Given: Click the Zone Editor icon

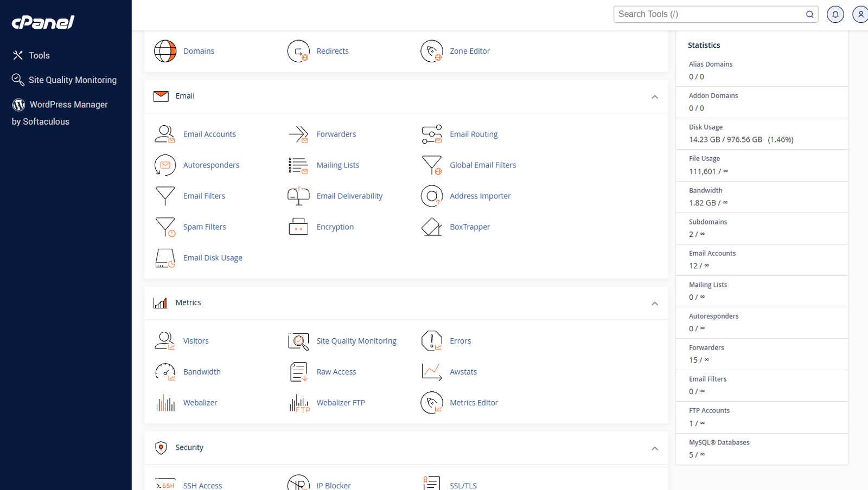Looking at the screenshot, I should (x=432, y=51).
